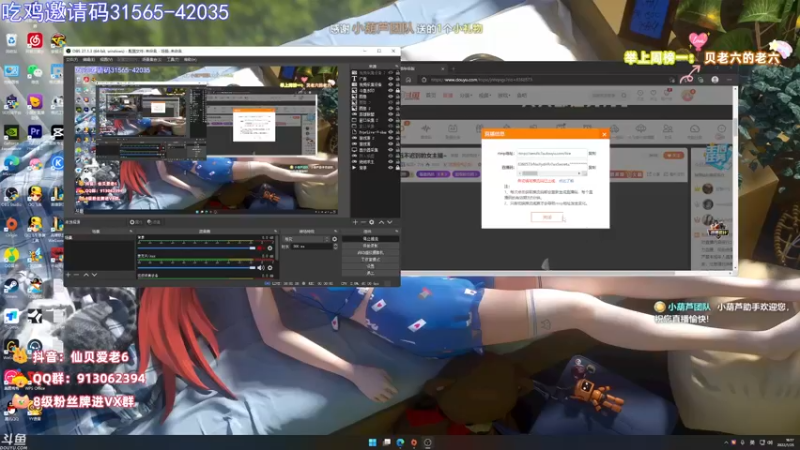Toggle visibility of the first OBS source row
The width and height of the screenshot is (800, 450).
391,73
